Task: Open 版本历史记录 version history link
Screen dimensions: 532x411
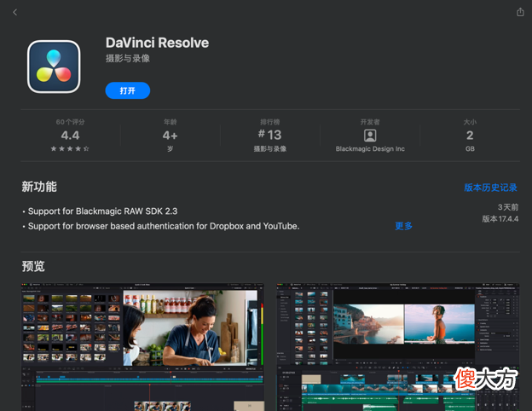Action: pos(490,188)
